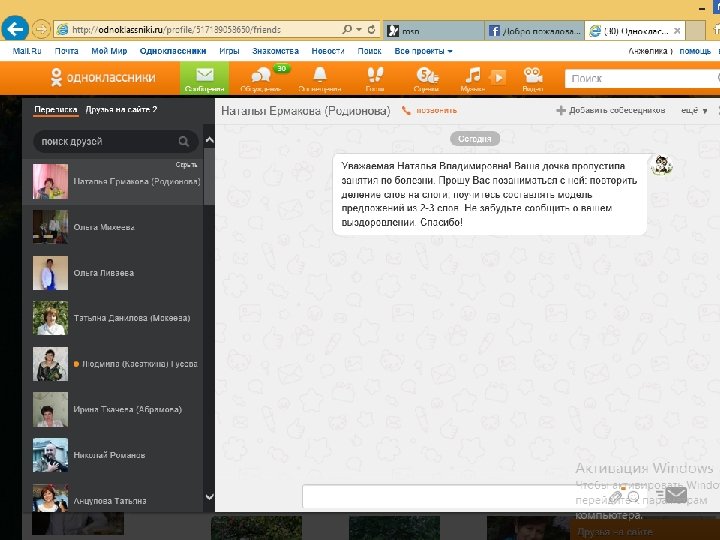
Task: Open the ещё dropdown menu
Action: click(x=694, y=110)
